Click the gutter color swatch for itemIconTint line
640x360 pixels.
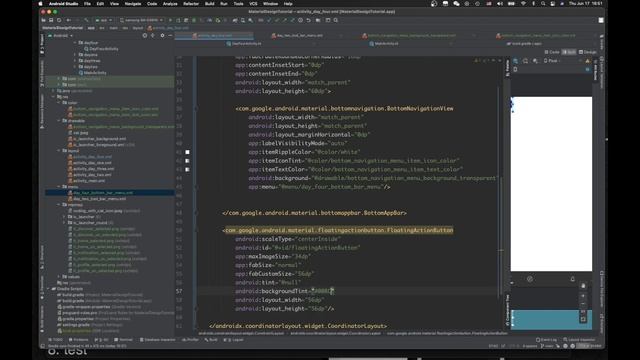pyautogui.click(x=187, y=161)
